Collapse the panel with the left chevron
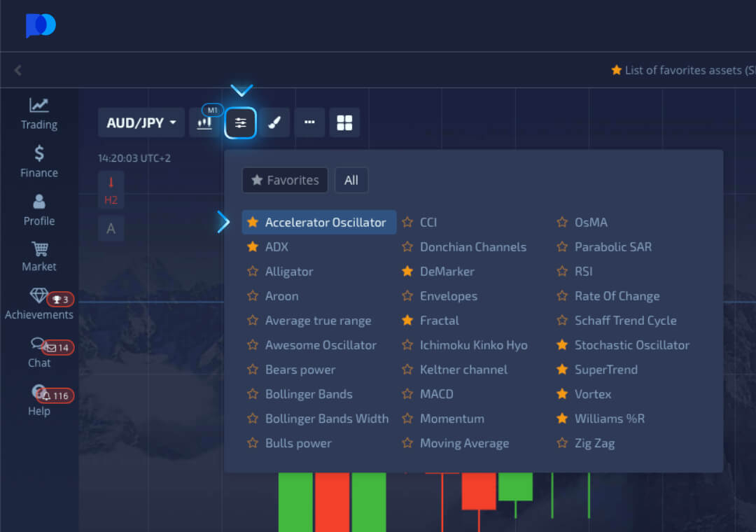Image resolution: width=756 pixels, height=532 pixels. (x=17, y=70)
